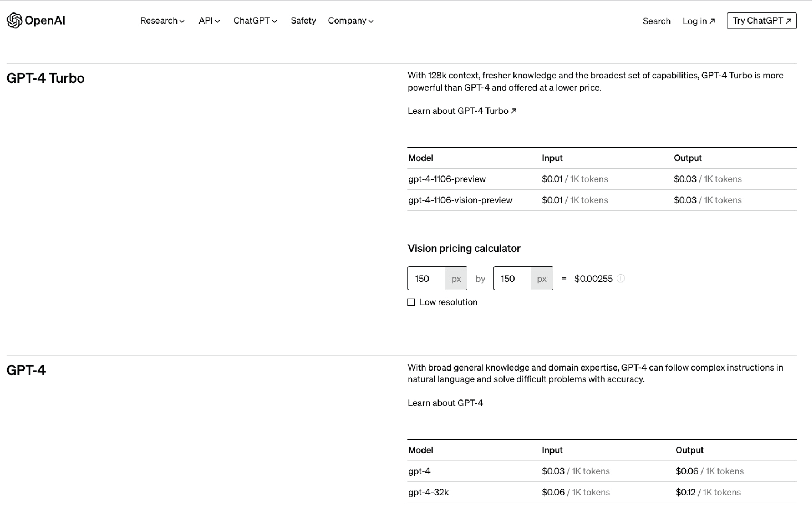Open the Learn about GPT-4 link
Screen dimensions: 812x516
tap(445, 403)
